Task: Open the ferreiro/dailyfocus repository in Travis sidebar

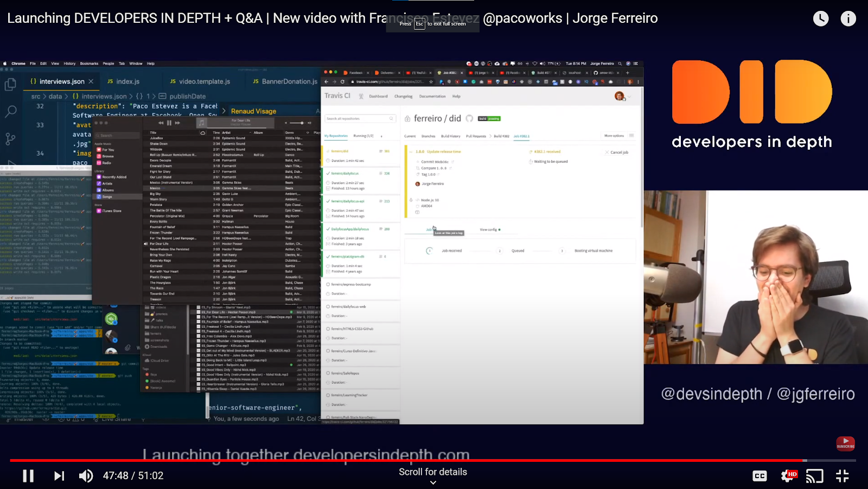Action: pos(345,173)
